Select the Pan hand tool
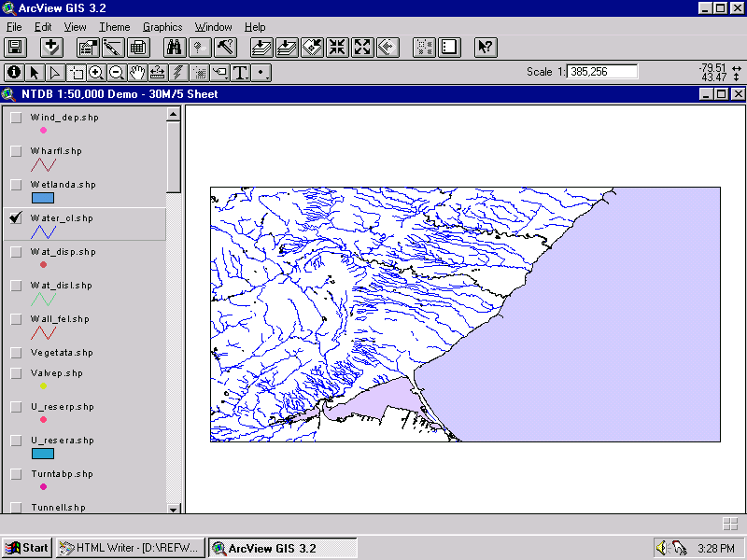Screen dimensions: 747x560 pos(137,73)
